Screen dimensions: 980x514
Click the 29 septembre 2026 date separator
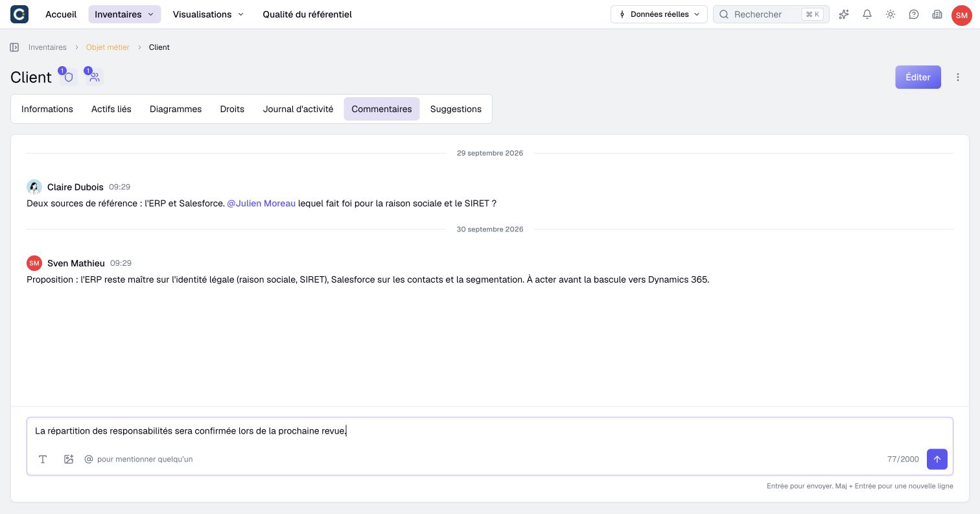490,153
